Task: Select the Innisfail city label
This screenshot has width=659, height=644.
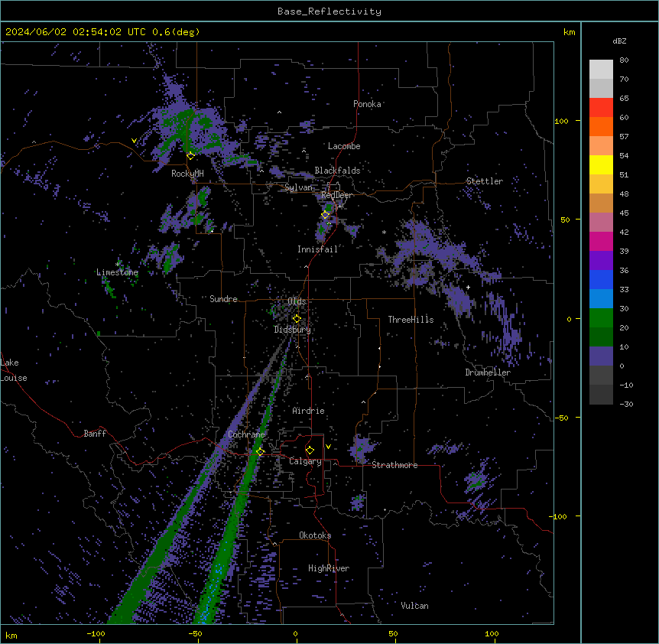Action: (x=317, y=249)
